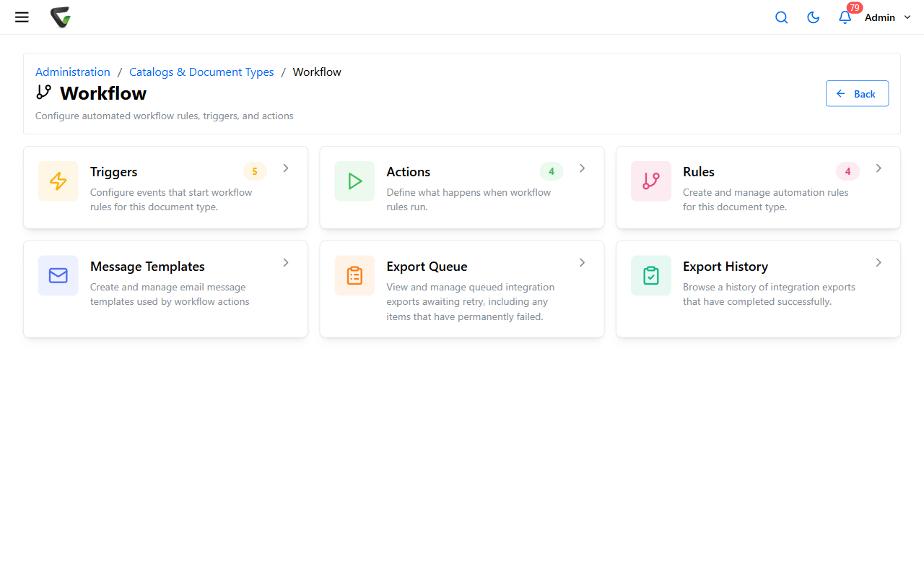
Task: Select the Message Templates card title
Action: click(148, 267)
